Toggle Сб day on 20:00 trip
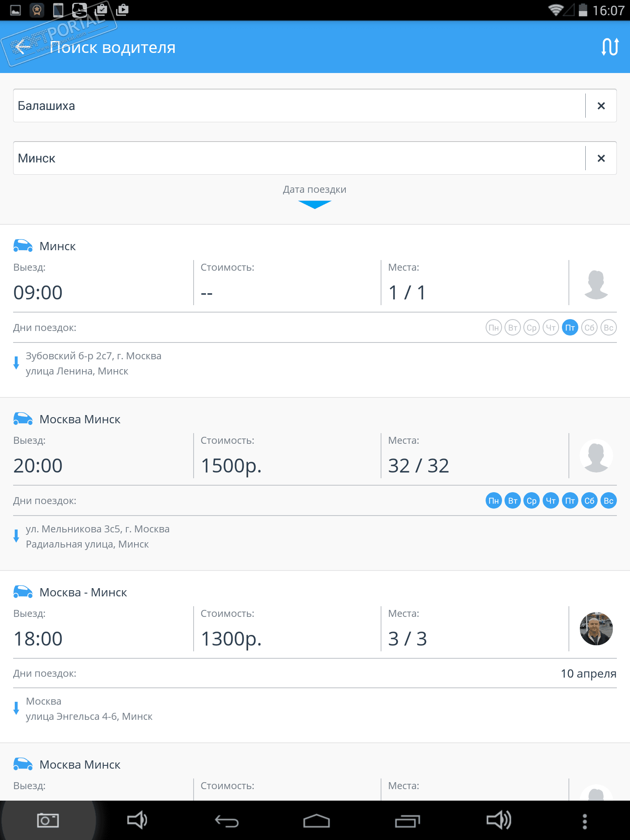Viewport: 630px width, 840px height. (589, 501)
